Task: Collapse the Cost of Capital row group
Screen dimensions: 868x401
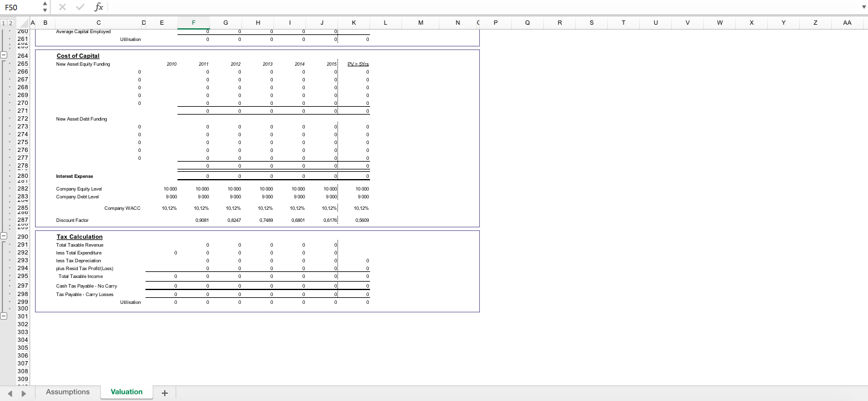Action: click(x=4, y=54)
